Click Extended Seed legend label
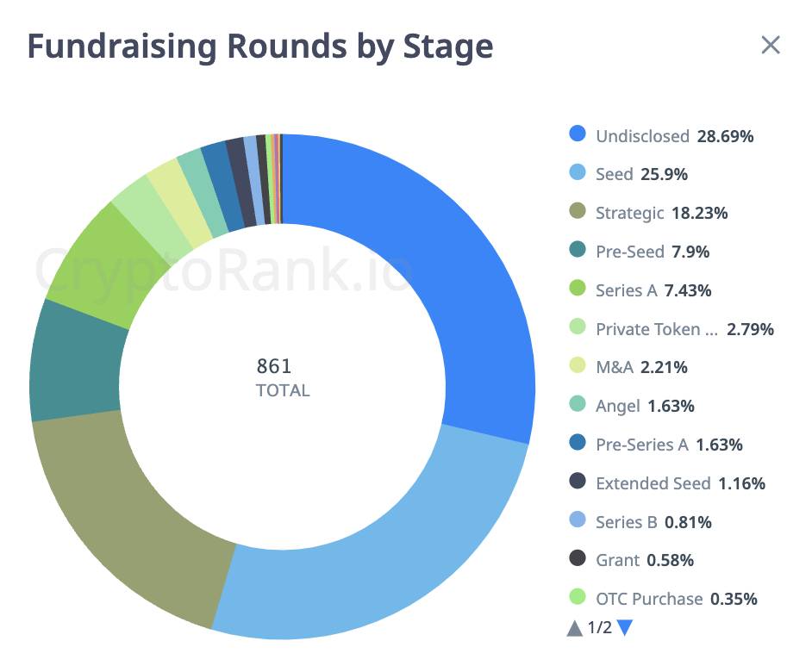This screenshot has width=812, height=672. (x=653, y=483)
